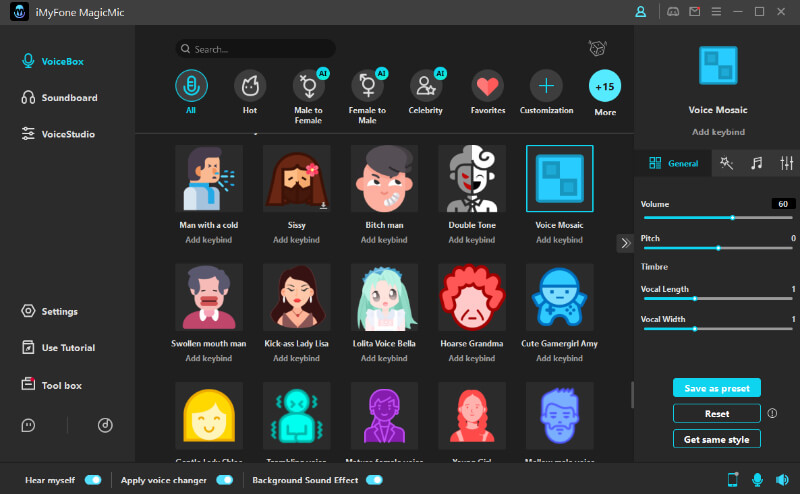Screen dimensions: 800x494
Task: Select the Sissy voice
Action: (x=296, y=179)
